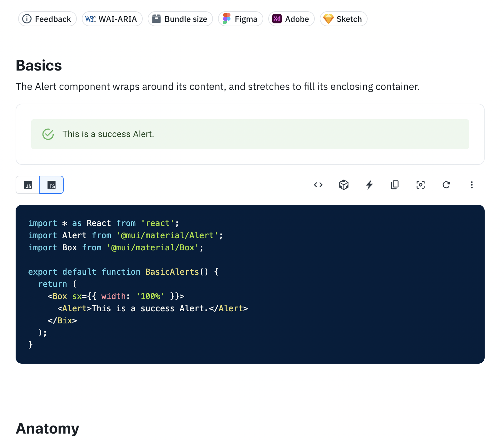The image size is (504, 442).
Task: Check the component's Bundle size
Action: pos(180,19)
